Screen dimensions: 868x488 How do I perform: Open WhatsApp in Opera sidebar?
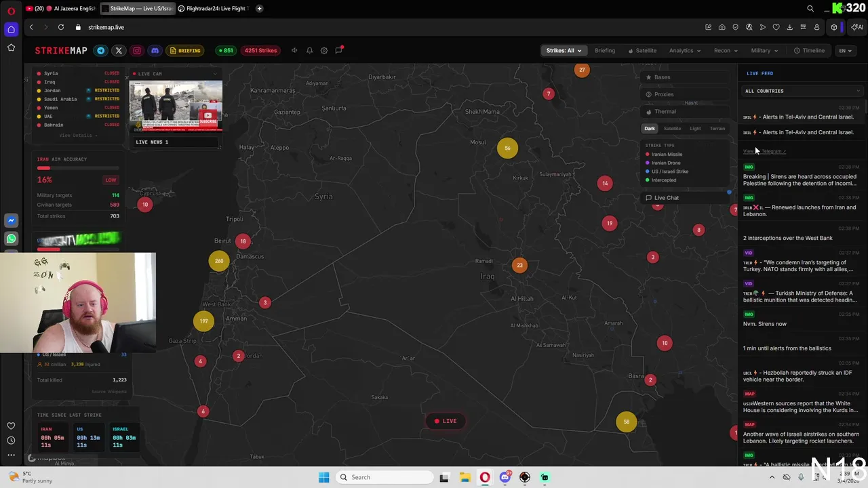tap(11, 239)
